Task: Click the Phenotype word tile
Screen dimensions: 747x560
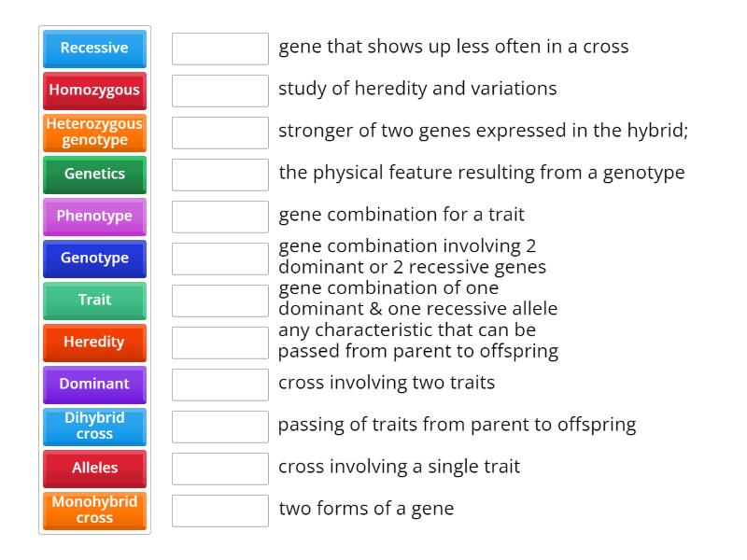Action: (93, 216)
